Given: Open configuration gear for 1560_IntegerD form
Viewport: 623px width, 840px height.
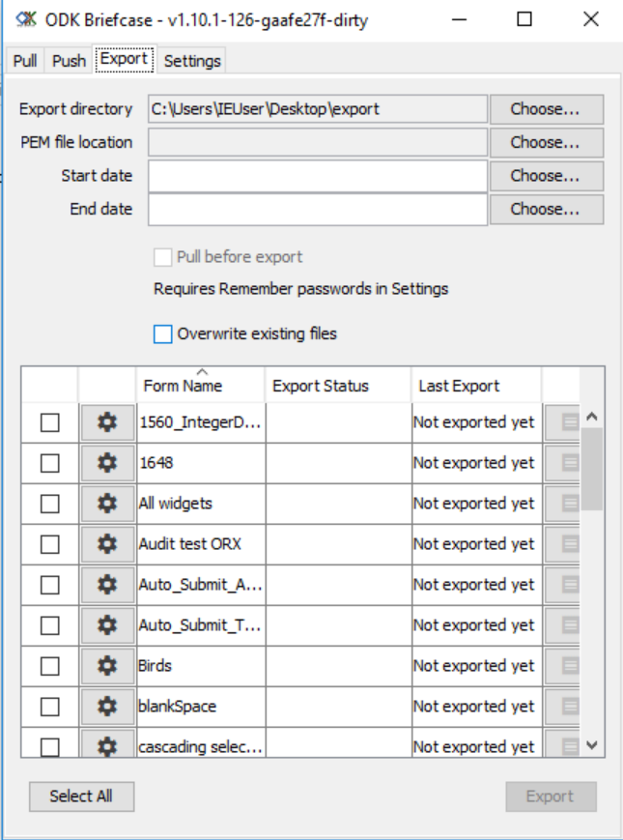Looking at the screenshot, I should click(x=107, y=421).
